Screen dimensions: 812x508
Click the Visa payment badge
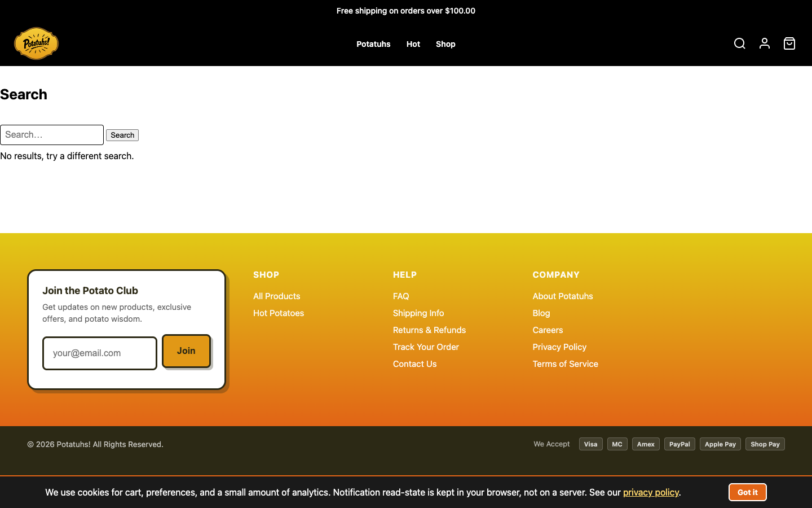[590, 444]
